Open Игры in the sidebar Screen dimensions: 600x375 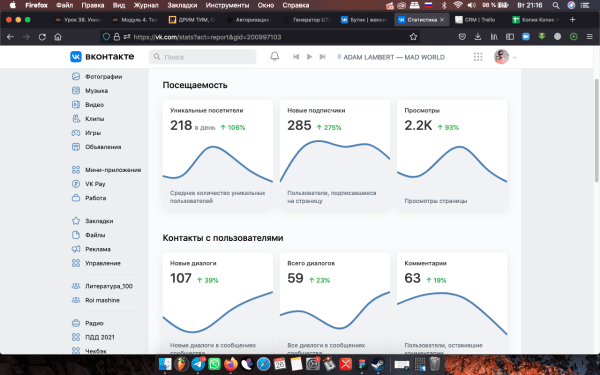click(x=86, y=133)
